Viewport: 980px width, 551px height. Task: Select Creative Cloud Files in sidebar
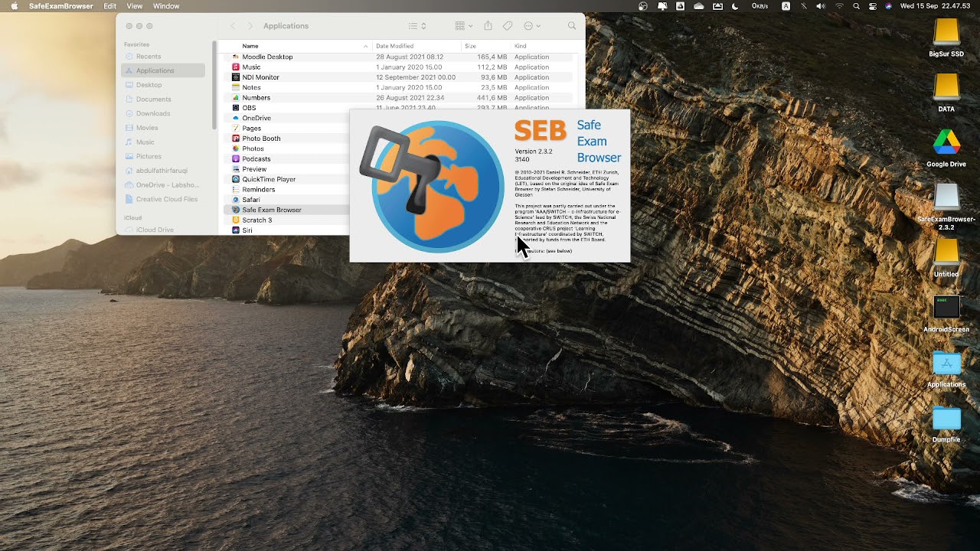(162, 199)
